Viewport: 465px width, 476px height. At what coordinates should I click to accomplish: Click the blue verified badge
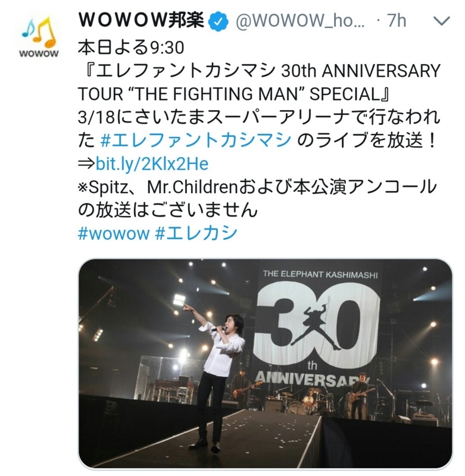click(218, 22)
